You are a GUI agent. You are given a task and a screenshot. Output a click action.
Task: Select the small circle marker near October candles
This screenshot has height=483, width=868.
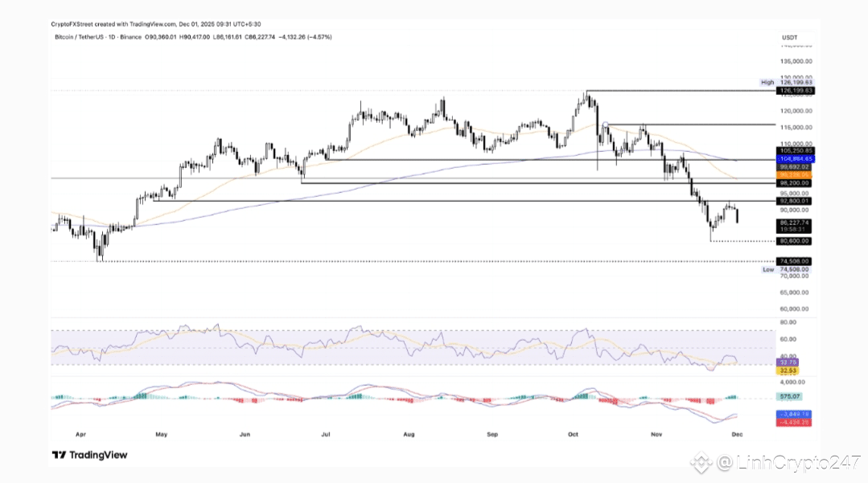pyautogui.click(x=606, y=125)
